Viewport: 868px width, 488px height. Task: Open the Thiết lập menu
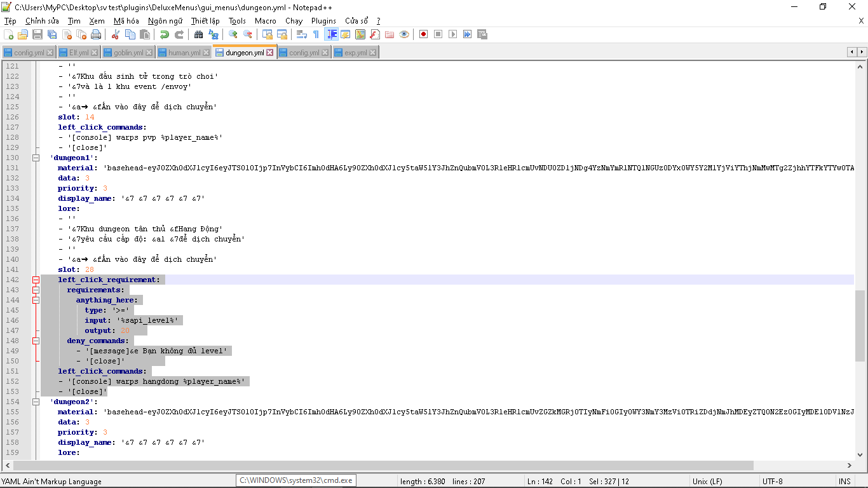pos(205,21)
